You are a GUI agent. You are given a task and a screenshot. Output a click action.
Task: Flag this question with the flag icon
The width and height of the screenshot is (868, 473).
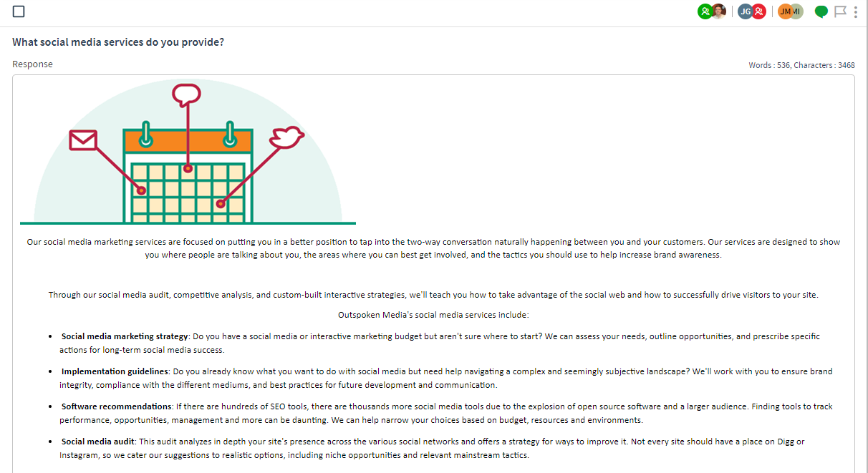pos(841,11)
